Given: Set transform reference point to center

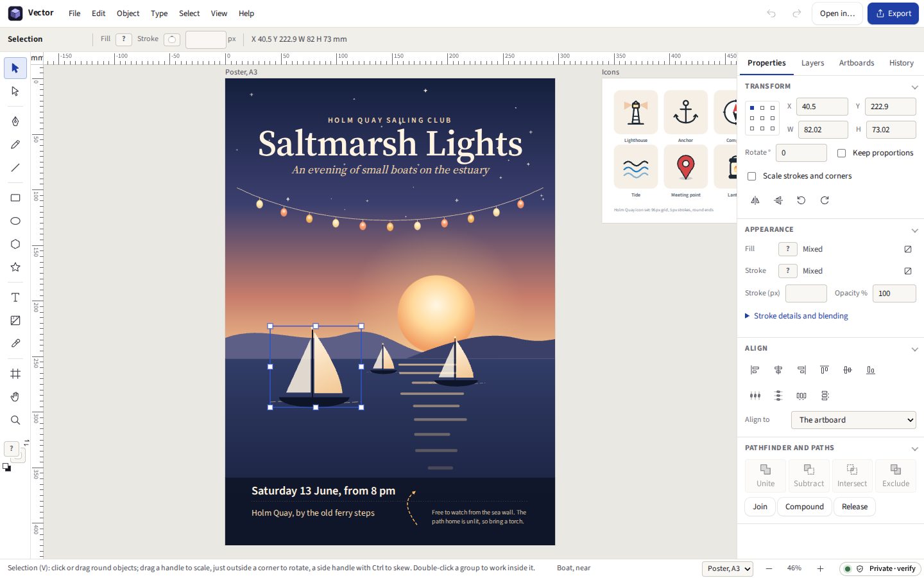Looking at the screenshot, I should click(x=762, y=118).
